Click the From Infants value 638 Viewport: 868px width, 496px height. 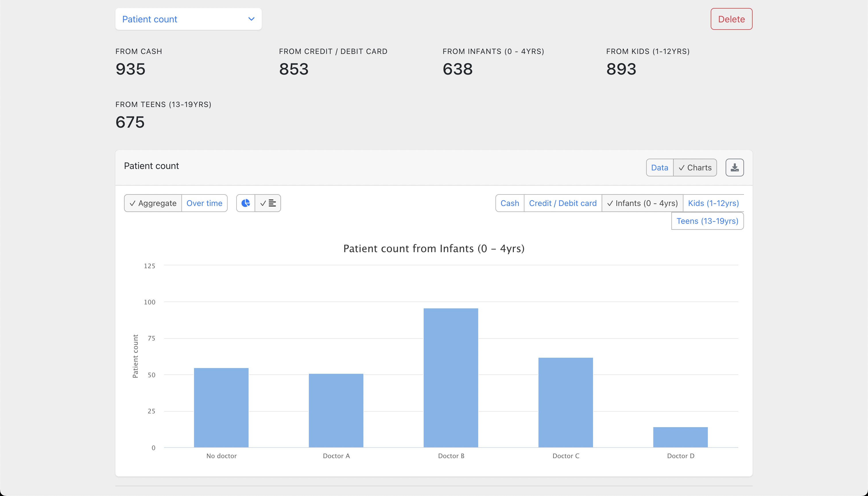click(458, 69)
